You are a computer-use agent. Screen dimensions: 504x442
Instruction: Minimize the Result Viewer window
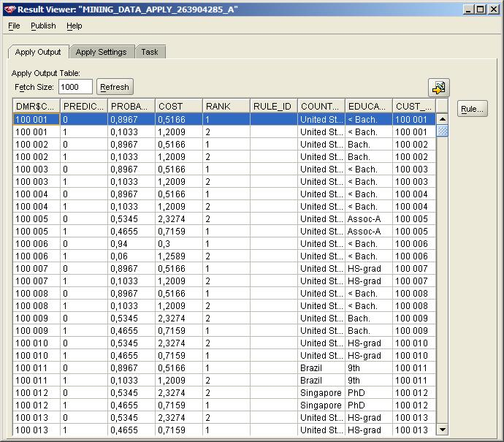[x=468, y=9]
